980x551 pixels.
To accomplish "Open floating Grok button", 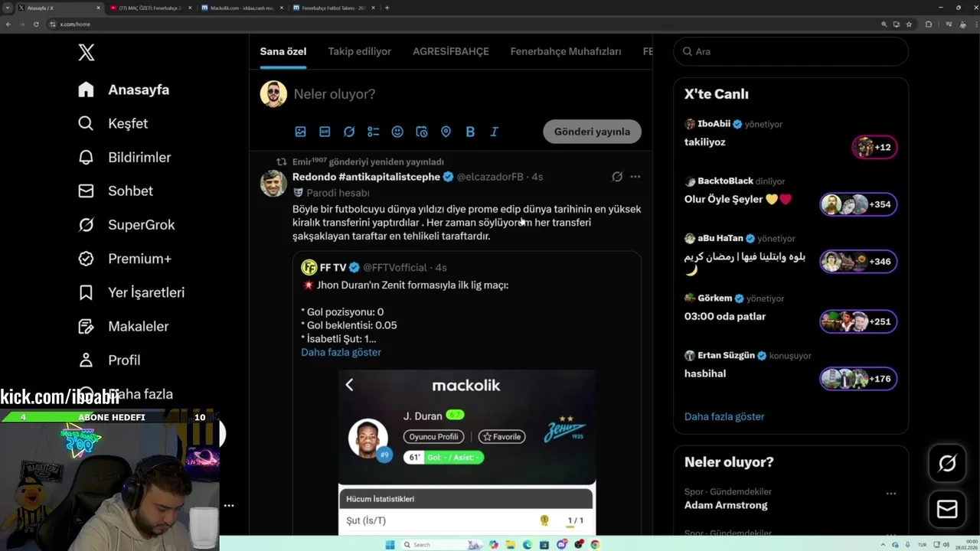I will pos(947,464).
